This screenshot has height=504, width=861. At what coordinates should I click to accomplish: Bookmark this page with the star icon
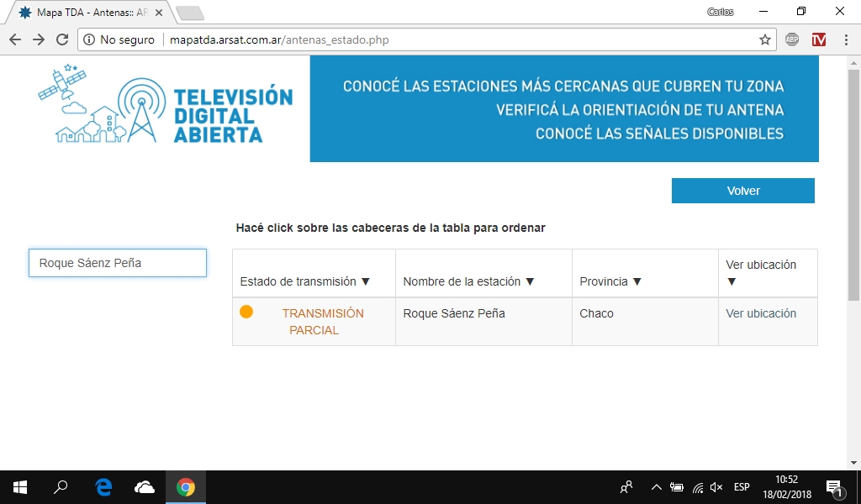click(x=764, y=39)
